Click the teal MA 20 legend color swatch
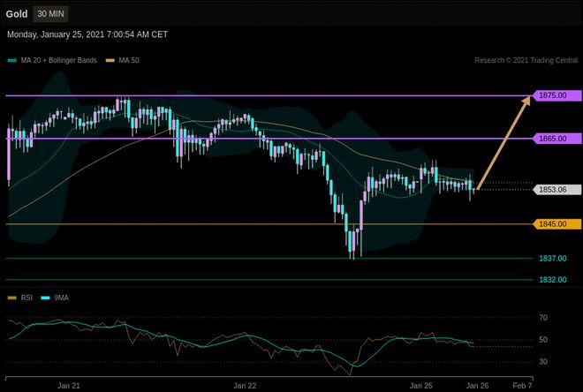The height and width of the screenshot is (392, 583). coord(11,61)
